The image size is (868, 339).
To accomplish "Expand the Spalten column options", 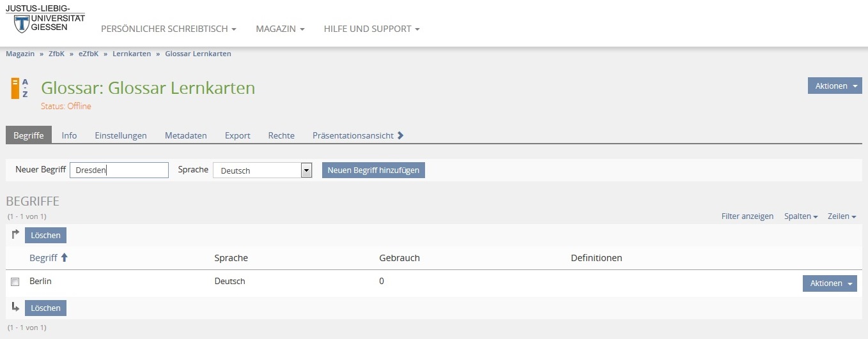I will [x=801, y=216].
